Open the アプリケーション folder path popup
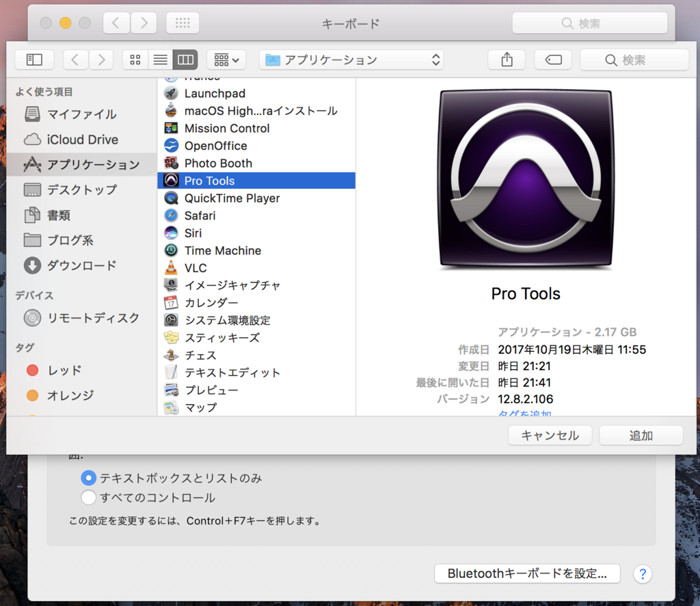Viewport: 700px width, 606px height. 351,60
